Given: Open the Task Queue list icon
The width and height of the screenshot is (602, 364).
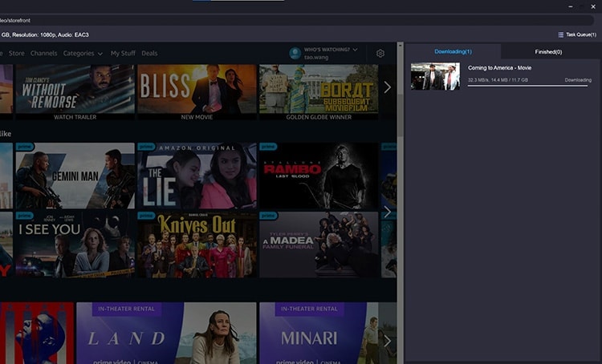Looking at the screenshot, I should click(560, 35).
